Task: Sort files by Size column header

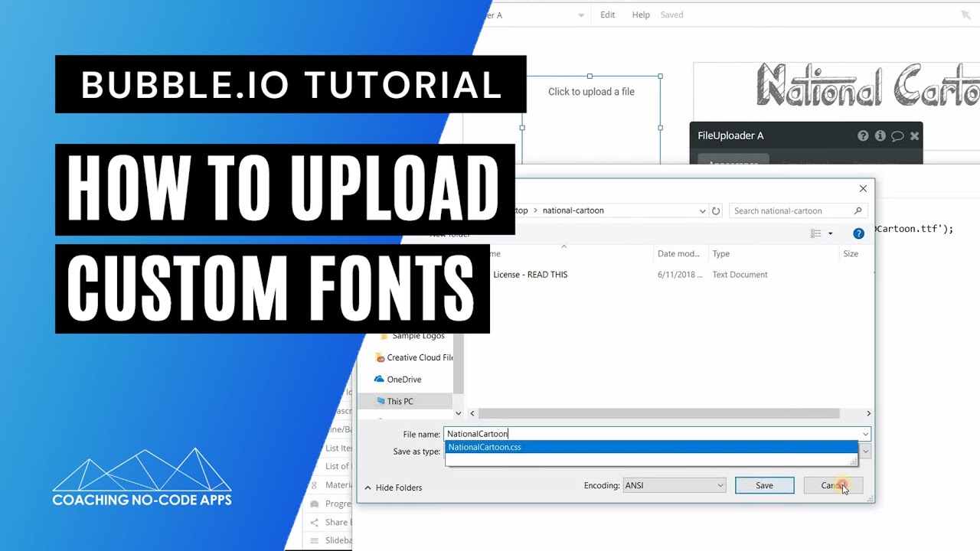Action: tap(851, 254)
